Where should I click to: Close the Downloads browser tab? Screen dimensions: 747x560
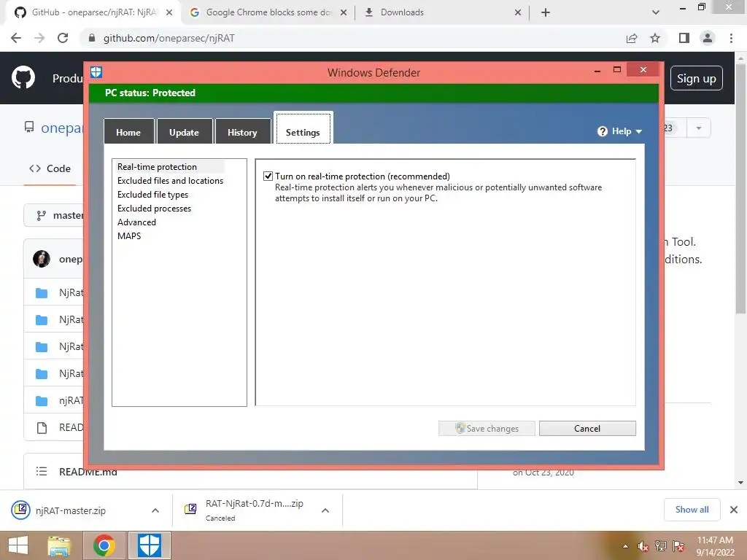click(x=518, y=12)
